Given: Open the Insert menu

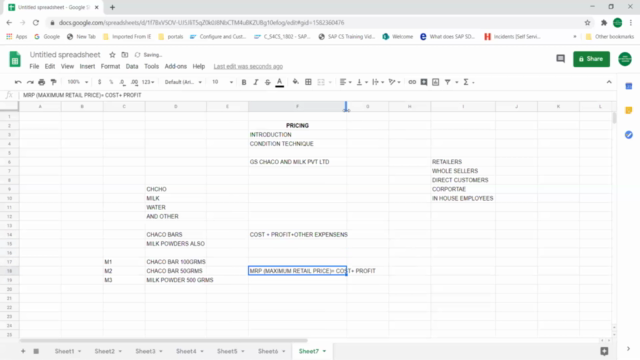Looking at the screenshot, I should click(x=87, y=66).
